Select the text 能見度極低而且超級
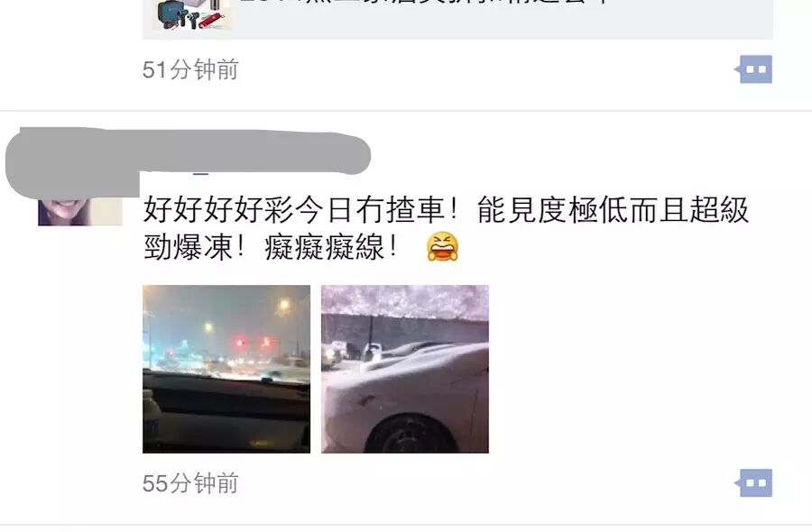The width and height of the screenshot is (812, 532). [613, 209]
